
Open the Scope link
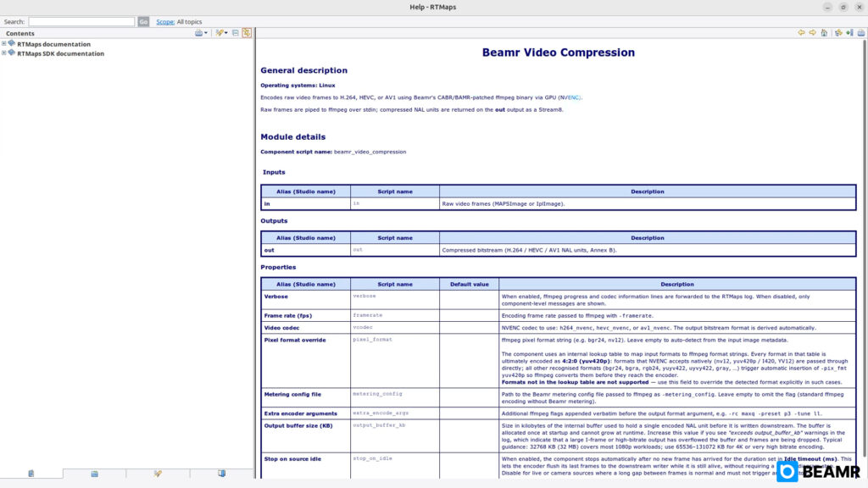(x=165, y=22)
